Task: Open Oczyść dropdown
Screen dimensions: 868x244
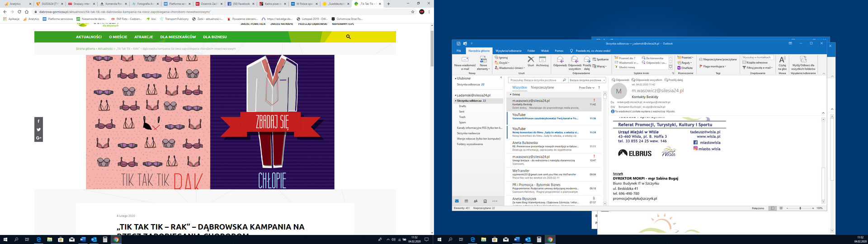Action: point(501,63)
